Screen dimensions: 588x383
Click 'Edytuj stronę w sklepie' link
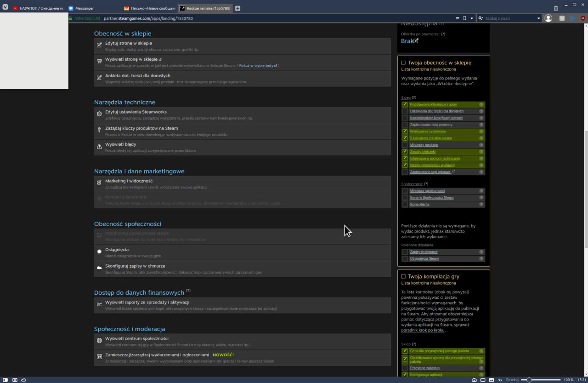click(x=129, y=43)
